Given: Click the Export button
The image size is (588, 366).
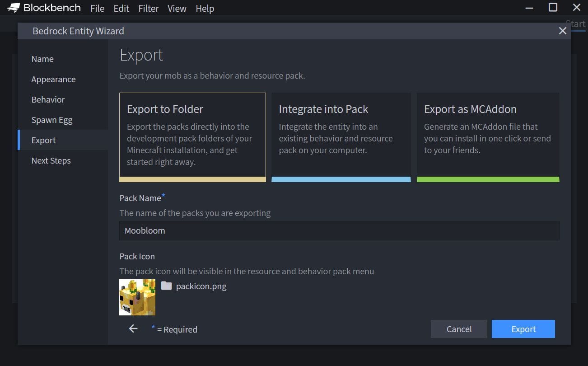Looking at the screenshot, I should (523, 329).
